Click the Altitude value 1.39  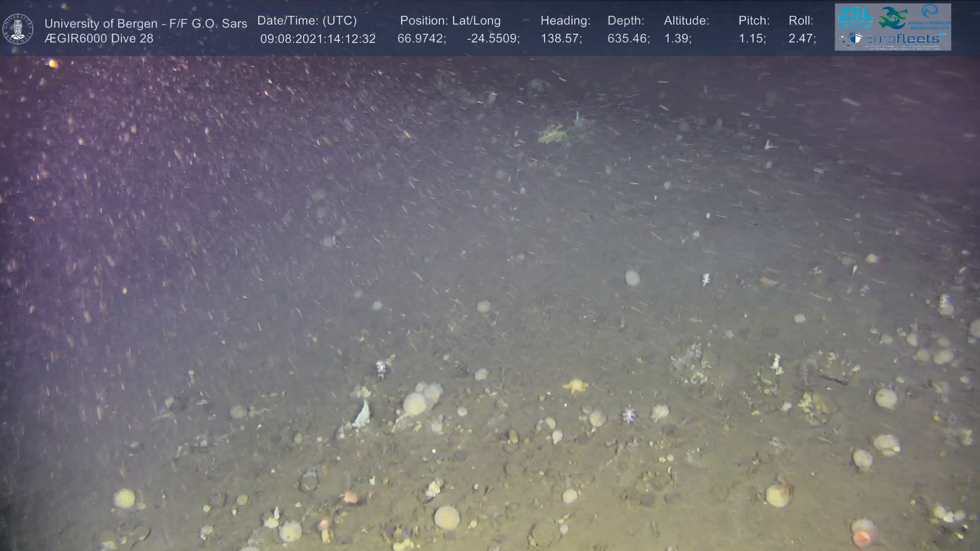click(x=677, y=39)
